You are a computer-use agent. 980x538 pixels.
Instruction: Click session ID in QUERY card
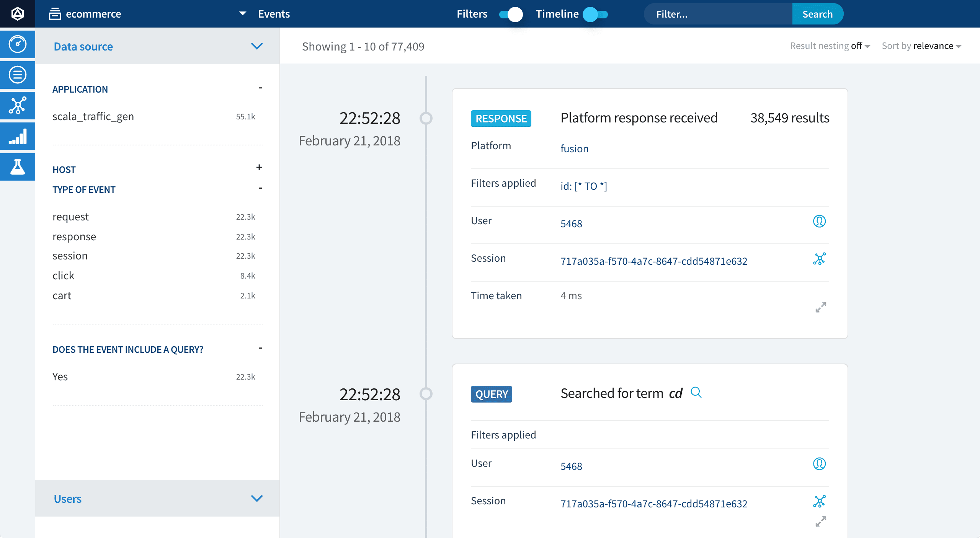[x=654, y=504]
